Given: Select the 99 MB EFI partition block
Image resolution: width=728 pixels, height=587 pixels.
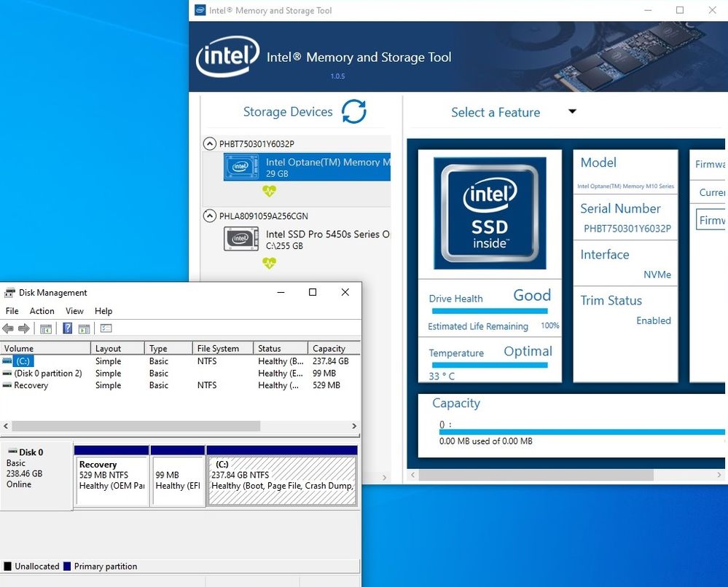Looking at the screenshot, I should 178,476.
